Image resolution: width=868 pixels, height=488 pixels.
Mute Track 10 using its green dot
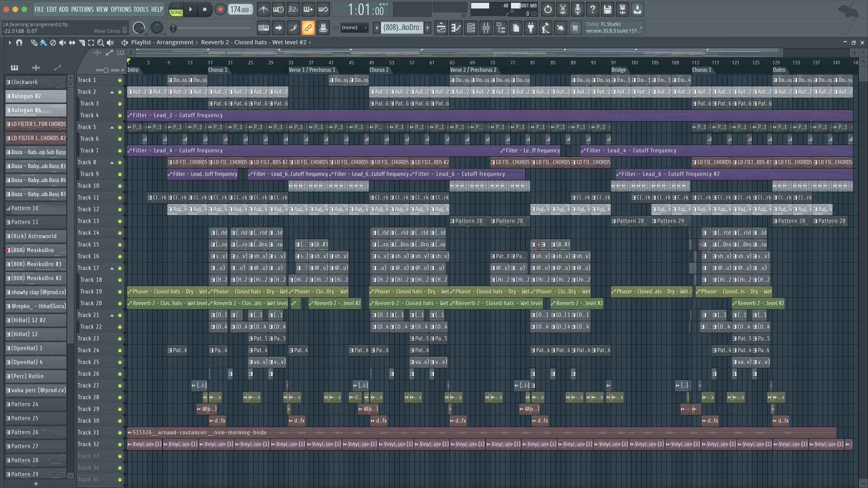(x=120, y=186)
